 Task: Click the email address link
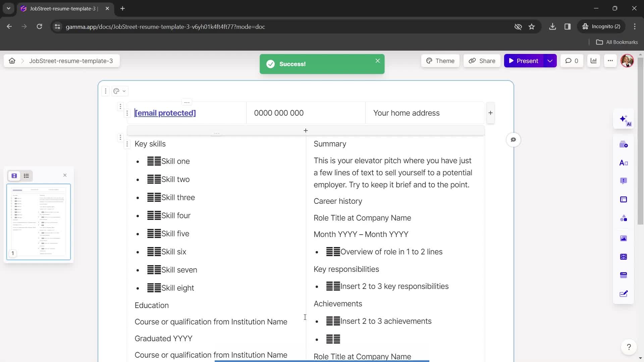165,113
